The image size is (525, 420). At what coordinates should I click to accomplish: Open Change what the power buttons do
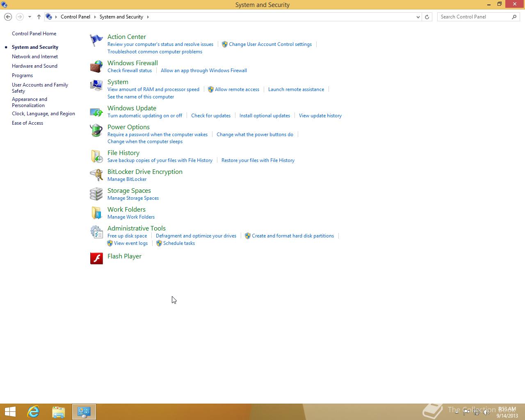[x=255, y=135]
